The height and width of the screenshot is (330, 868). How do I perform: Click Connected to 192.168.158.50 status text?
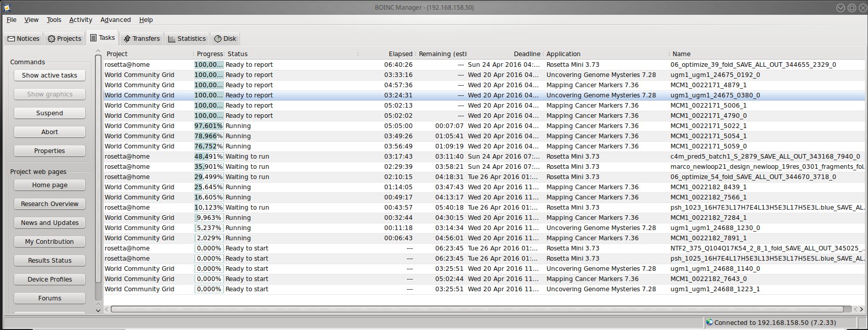pos(775,322)
